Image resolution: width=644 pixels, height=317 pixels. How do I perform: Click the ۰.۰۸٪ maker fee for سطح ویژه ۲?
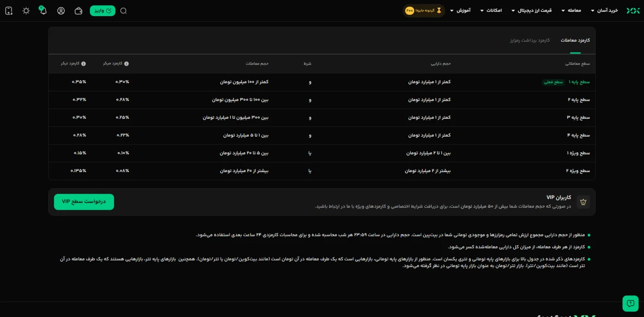click(122, 171)
